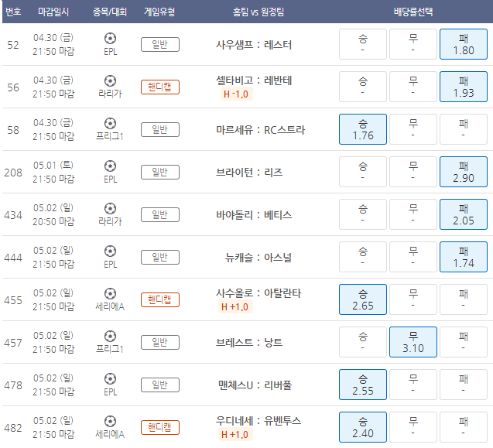Viewport: 493px width, 448px height.
Task: Click match number 208
Action: [x=13, y=173]
